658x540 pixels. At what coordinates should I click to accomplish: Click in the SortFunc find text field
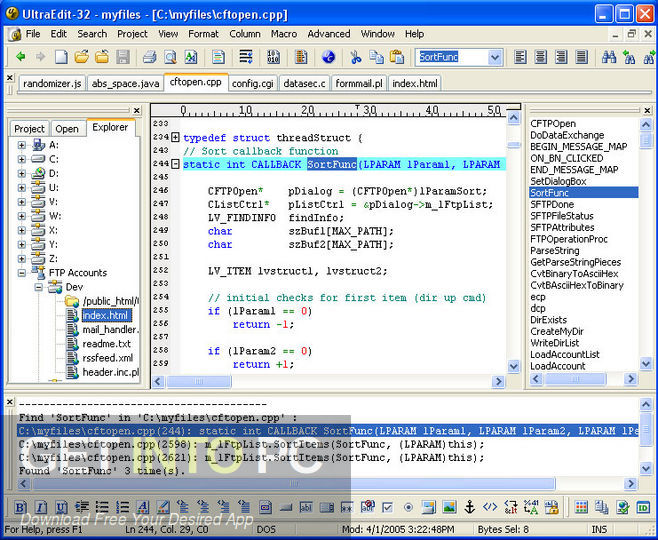452,57
